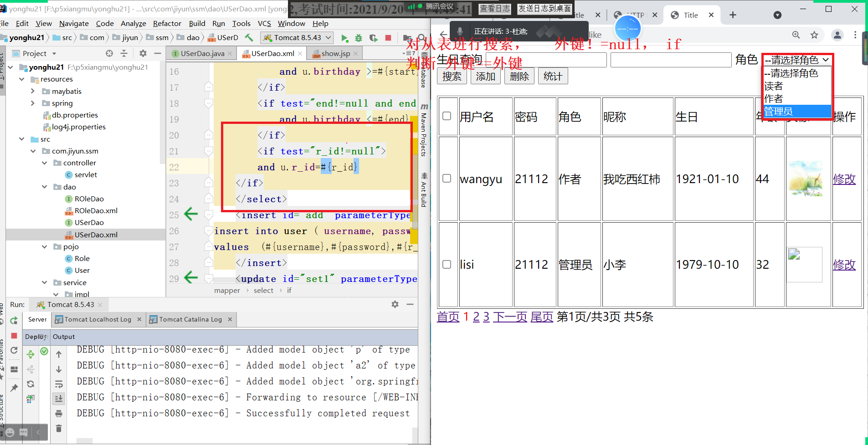Switch to USerDao.java editor tab
Screen dimensions: 868x445
click(x=202, y=54)
